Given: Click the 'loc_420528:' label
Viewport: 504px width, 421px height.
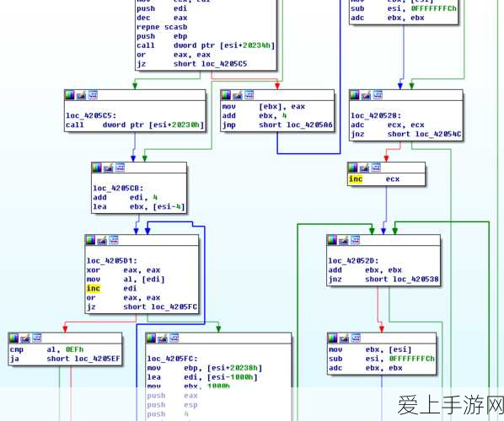Looking at the screenshot, I should point(376,115).
